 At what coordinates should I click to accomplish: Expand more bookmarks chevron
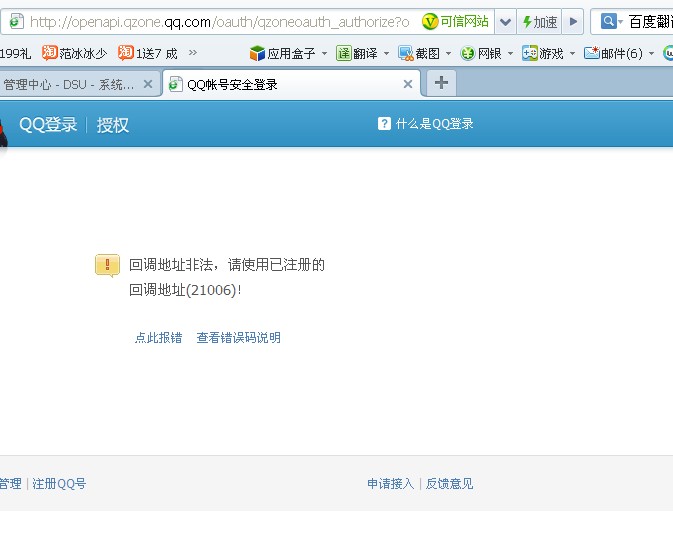tap(193, 52)
